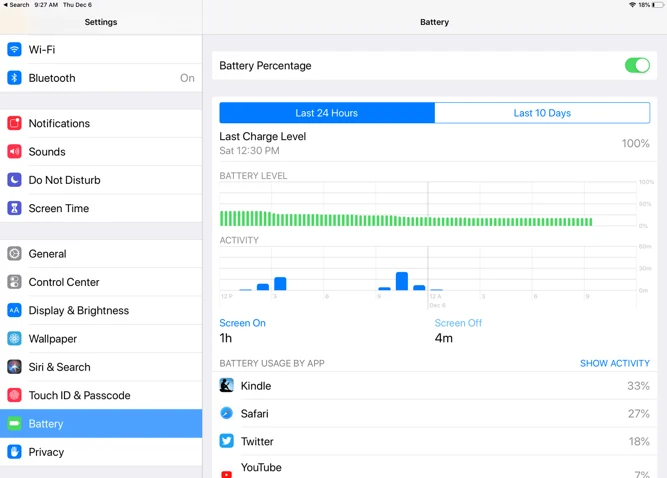
Task: Tap the Notifications icon in sidebar
Action: pyautogui.click(x=14, y=123)
